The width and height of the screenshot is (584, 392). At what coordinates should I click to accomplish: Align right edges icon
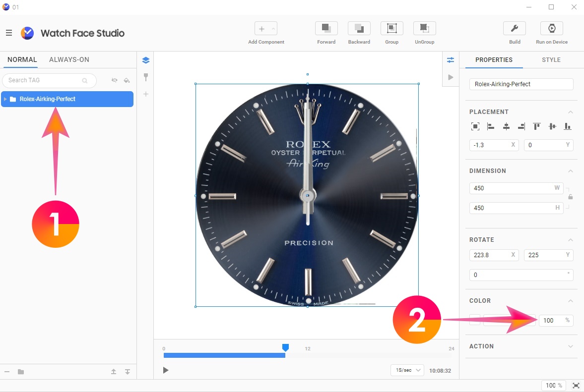pyautogui.click(x=521, y=126)
